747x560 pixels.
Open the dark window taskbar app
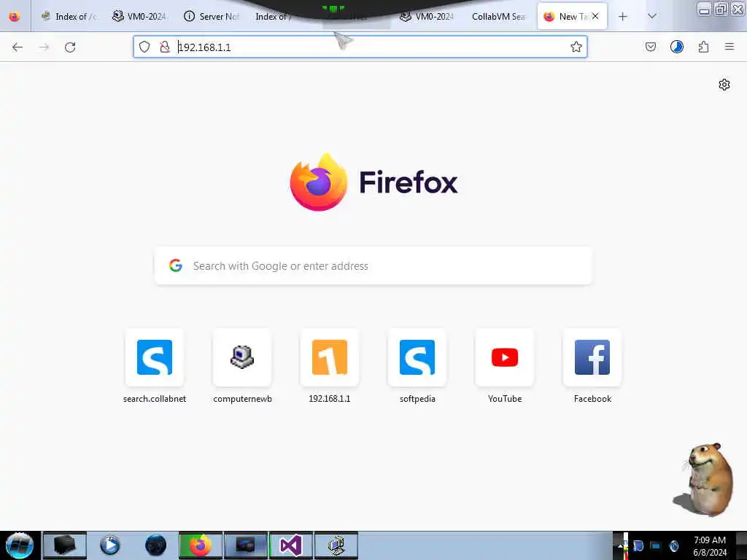pos(246,545)
